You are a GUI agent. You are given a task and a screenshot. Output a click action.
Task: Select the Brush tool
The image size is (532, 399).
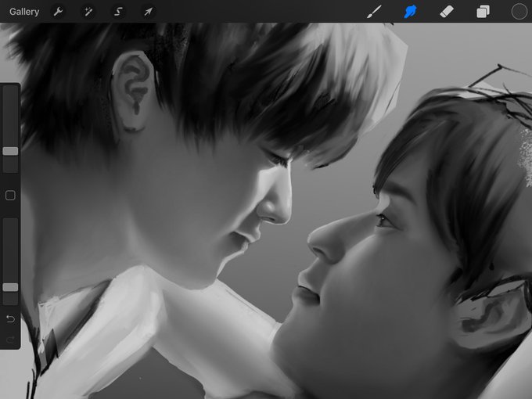click(374, 12)
